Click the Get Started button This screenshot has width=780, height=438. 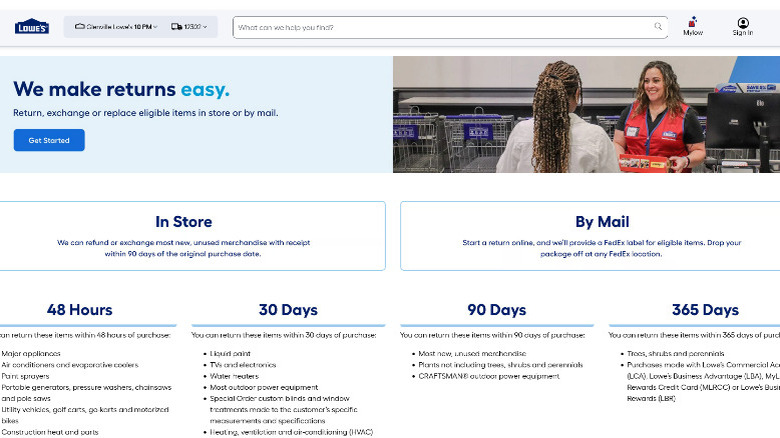pyautogui.click(x=49, y=140)
